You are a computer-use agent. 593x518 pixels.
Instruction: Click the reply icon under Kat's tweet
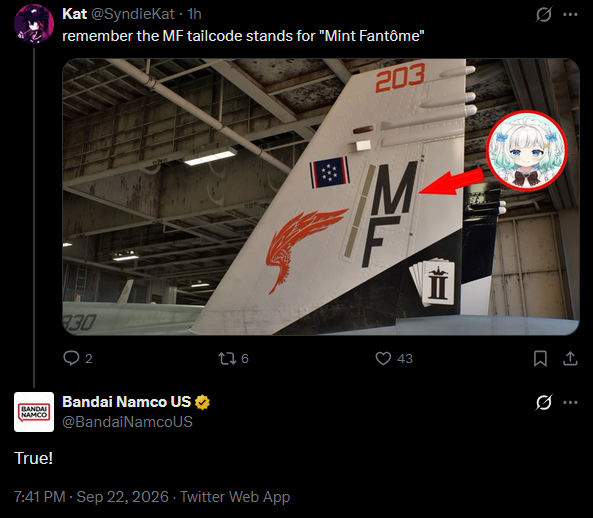click(x=71, y=358)
